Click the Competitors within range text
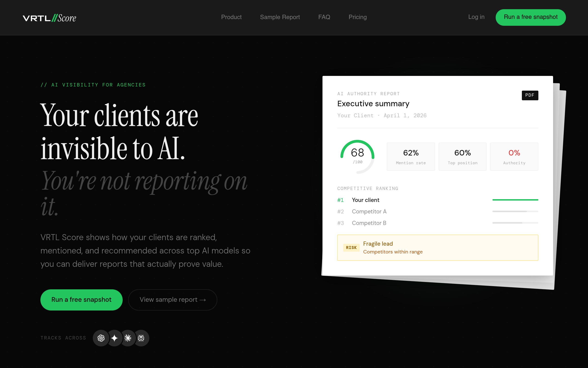This screenshot has width=588, height=368. pos(393,252)
